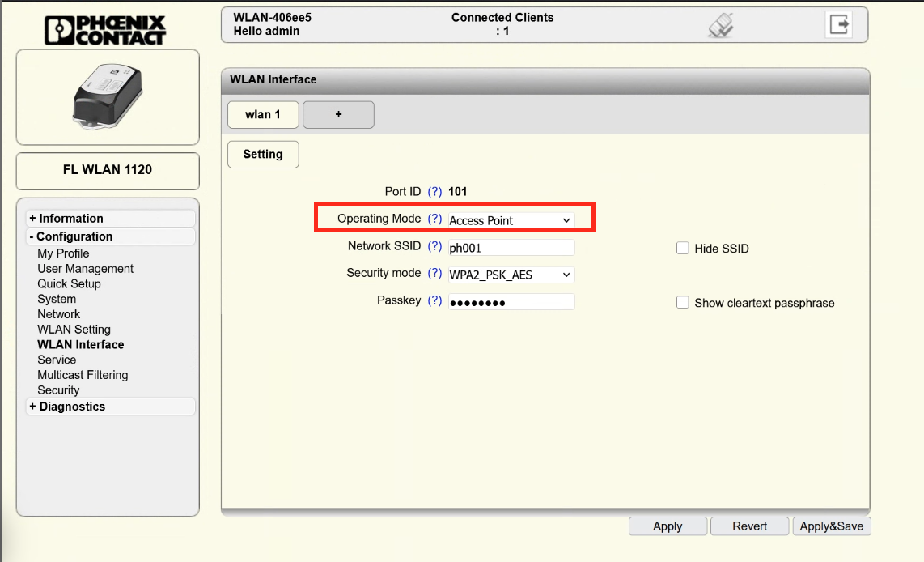
Task: Open the Operating Mode dropdown
Action: coord(511,220)
